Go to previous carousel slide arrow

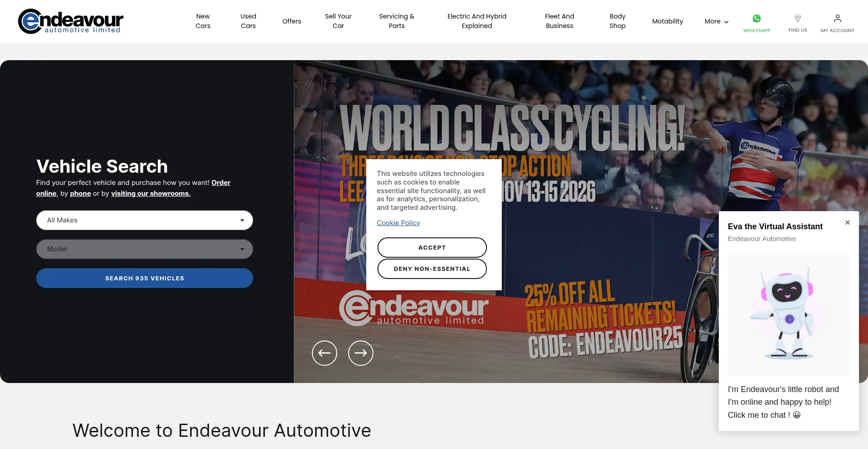click(x=325, y=353)
